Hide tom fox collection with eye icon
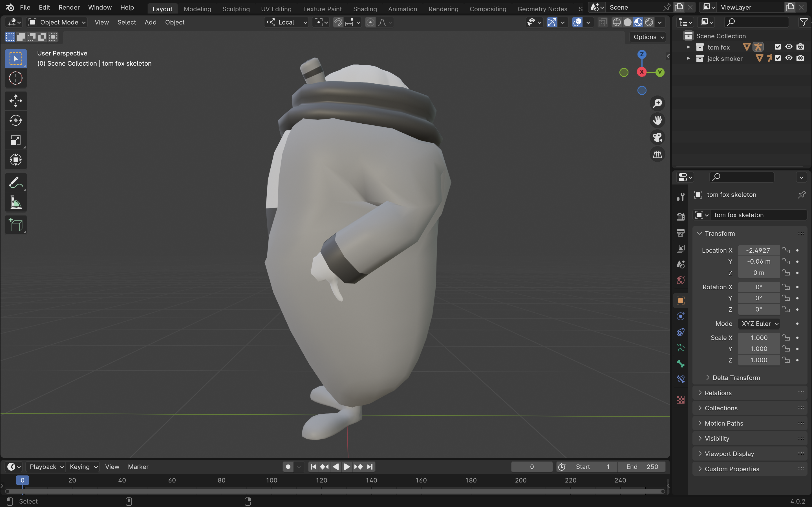The image size is (812, 507). (x=789, y=47)
